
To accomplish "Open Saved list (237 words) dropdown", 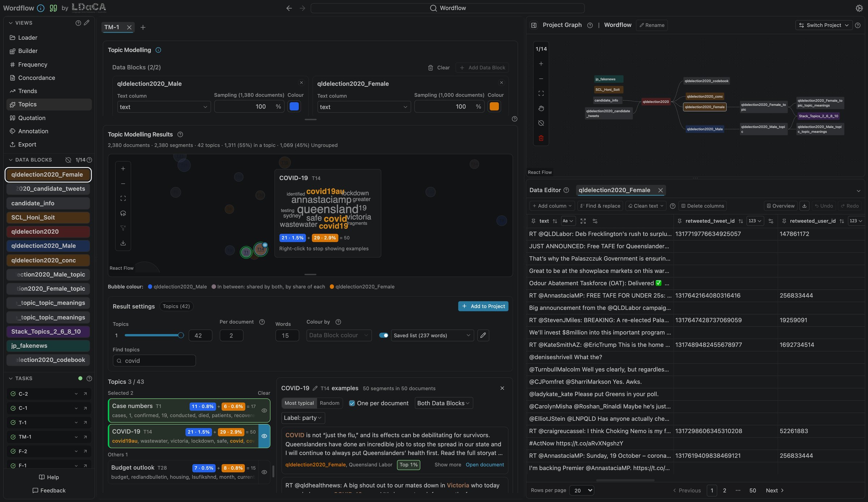I will click(432, 335).
